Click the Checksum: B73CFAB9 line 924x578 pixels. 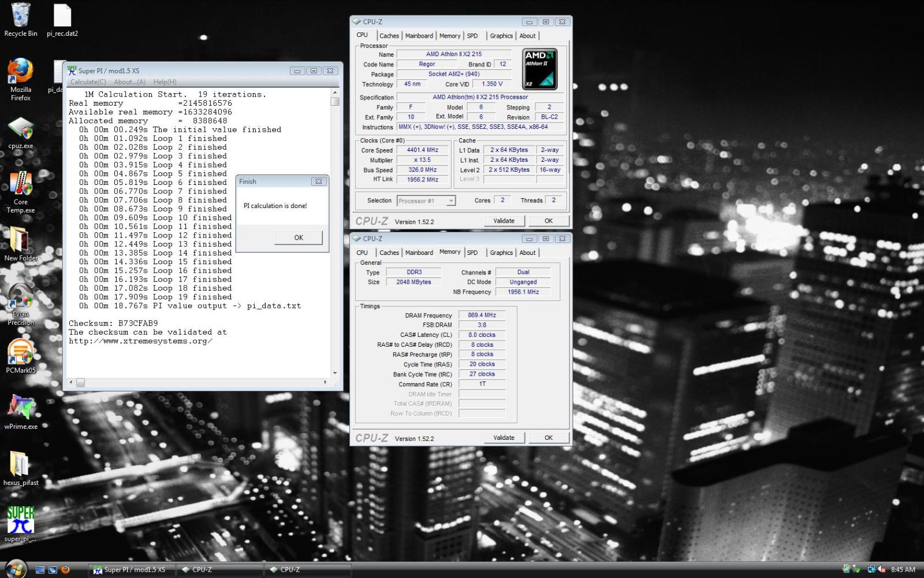point(113,324)
